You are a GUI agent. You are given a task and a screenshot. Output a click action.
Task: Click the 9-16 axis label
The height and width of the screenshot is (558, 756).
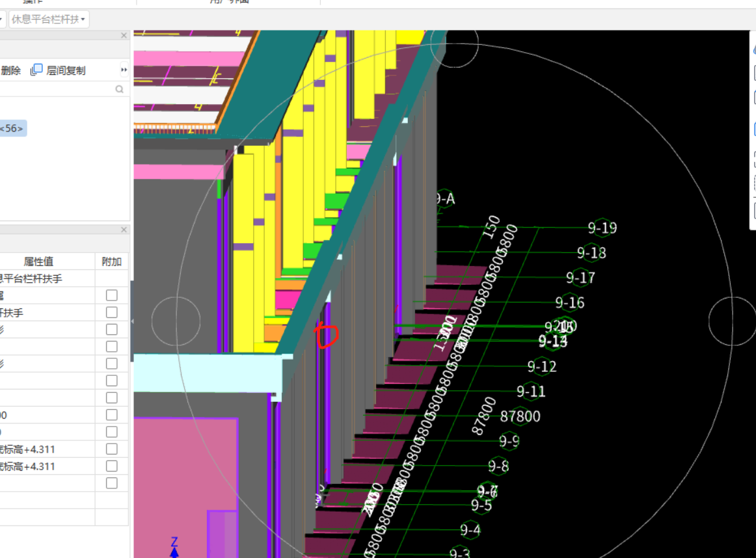(x=570, y=303)
